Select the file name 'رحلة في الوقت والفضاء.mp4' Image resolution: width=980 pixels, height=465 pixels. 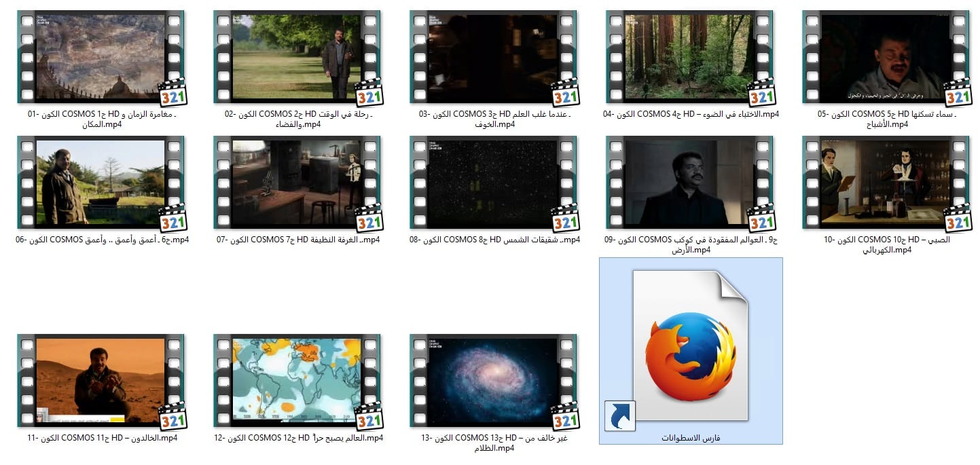click(x=298, y=119)
